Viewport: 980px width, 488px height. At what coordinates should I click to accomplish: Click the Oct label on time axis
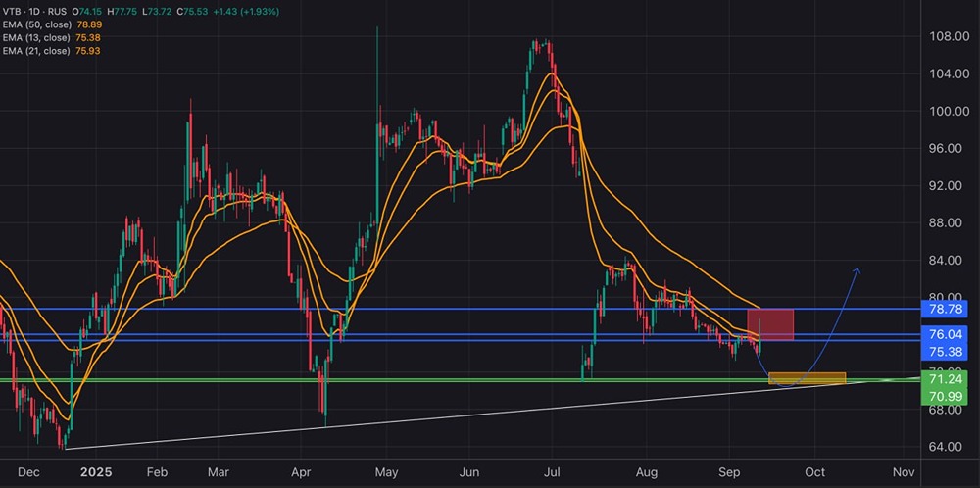click(815, 472)
